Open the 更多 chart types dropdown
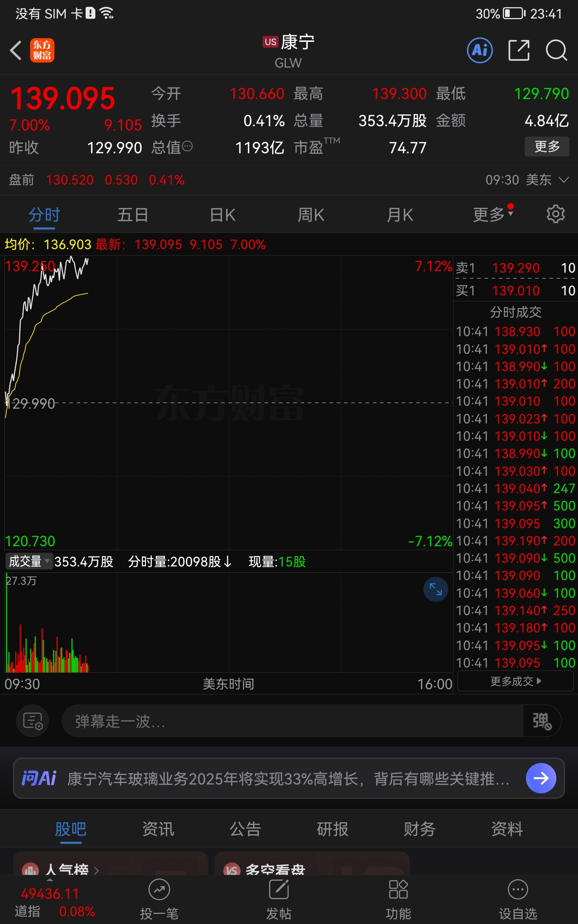Image resolution: width=578 pixels, height=924 pixels. pos(493,215)
